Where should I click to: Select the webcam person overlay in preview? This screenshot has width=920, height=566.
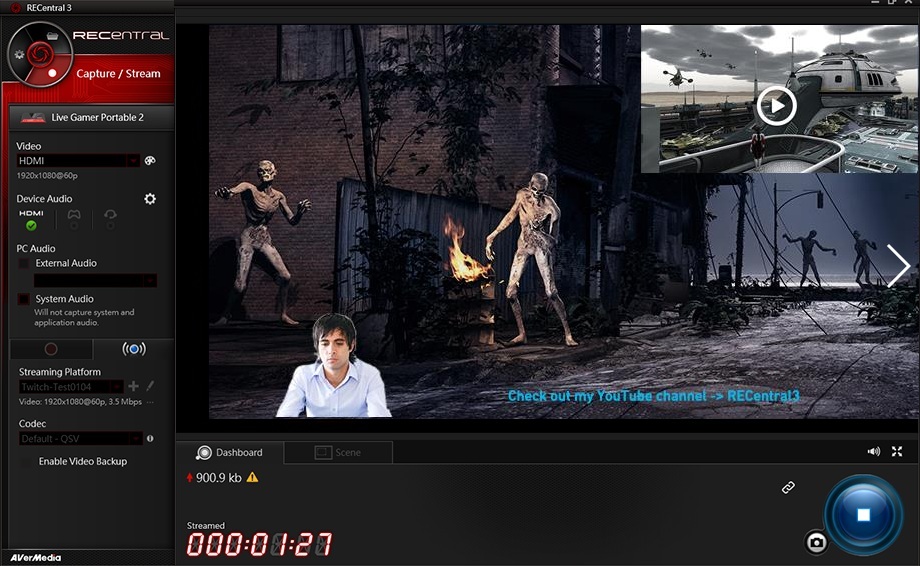pos(333,365)
